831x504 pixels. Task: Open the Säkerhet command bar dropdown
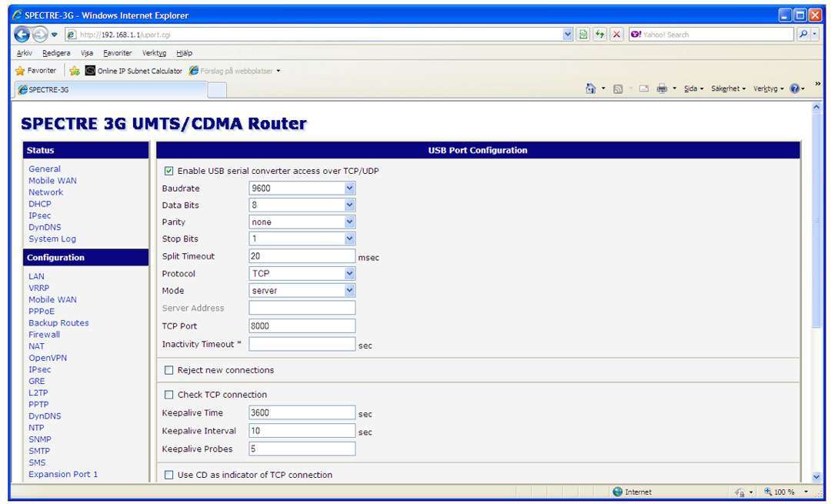point(728,88)
